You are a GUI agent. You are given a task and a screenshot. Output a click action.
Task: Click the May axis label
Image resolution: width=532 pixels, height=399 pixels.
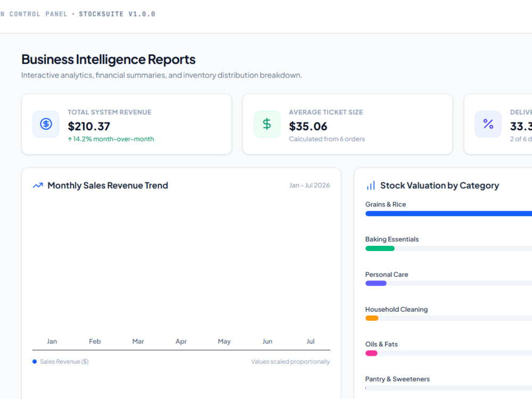pyautogui.click(x=224, y=342)
